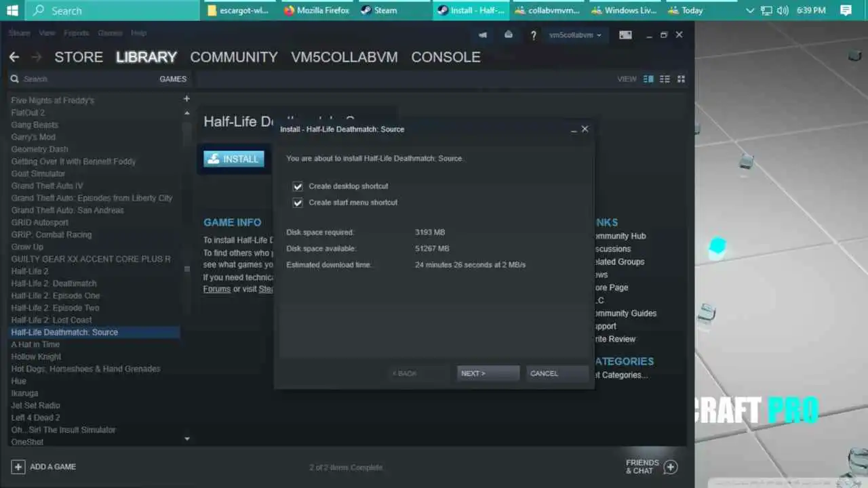Go to the COMMUNITY tab
This screenshot has width=868, height=488.
(234, 58)
